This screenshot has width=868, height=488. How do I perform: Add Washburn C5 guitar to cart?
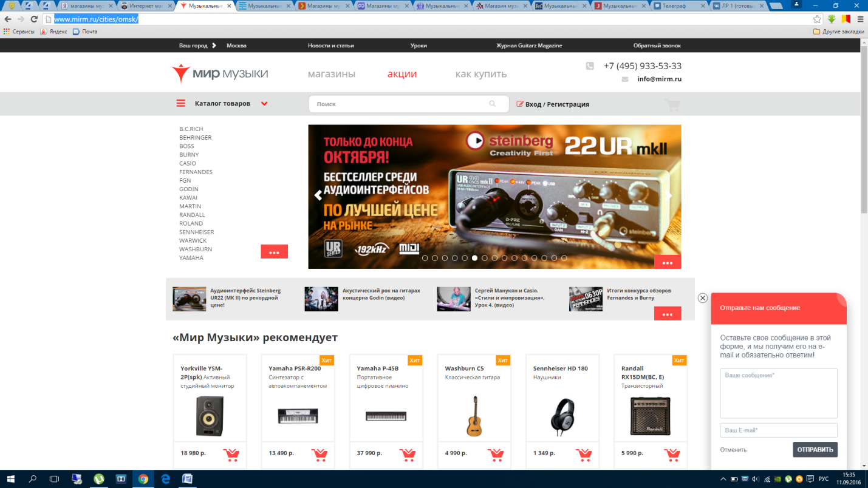point(496,454)
